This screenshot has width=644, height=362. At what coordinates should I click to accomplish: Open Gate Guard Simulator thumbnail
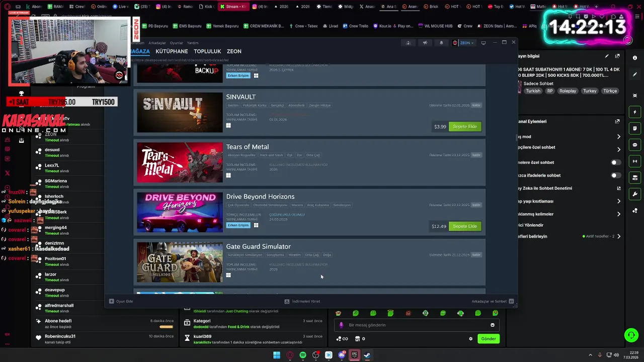180,262
